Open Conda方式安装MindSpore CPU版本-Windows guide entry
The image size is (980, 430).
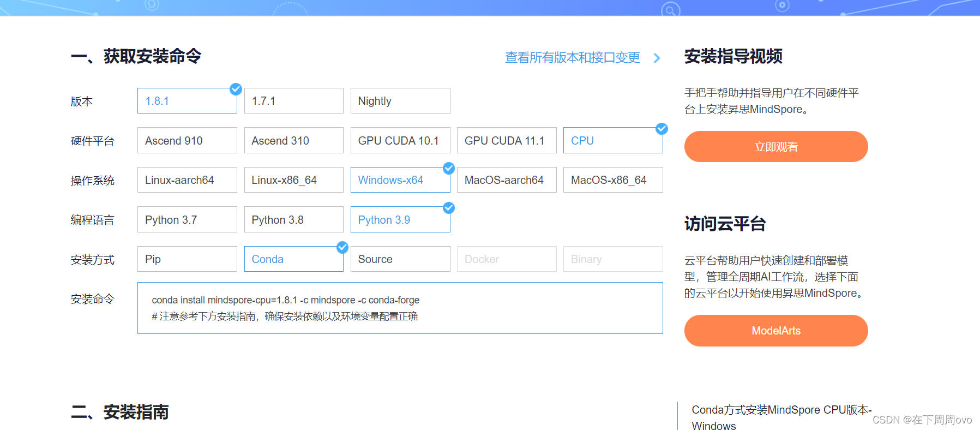tap(781, 418)
